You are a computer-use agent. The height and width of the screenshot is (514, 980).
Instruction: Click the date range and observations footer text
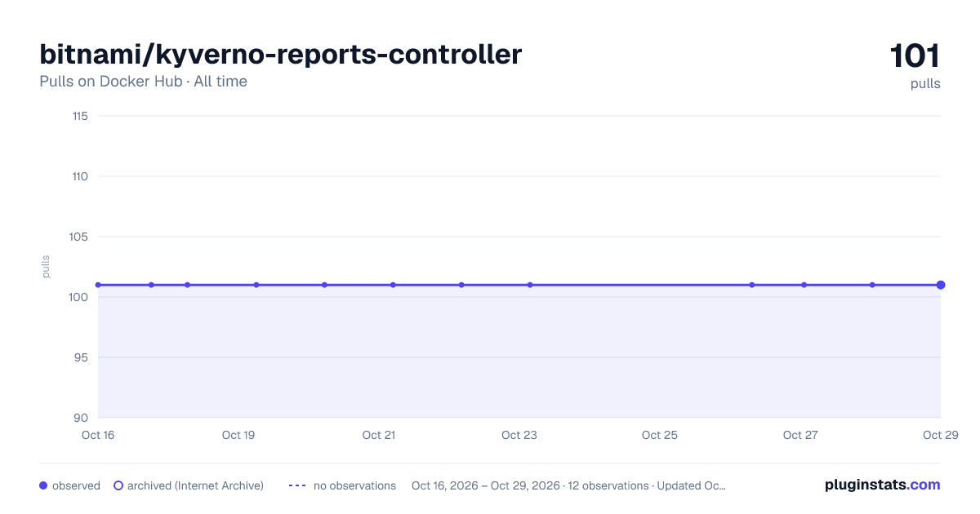(x=568, y=485)
